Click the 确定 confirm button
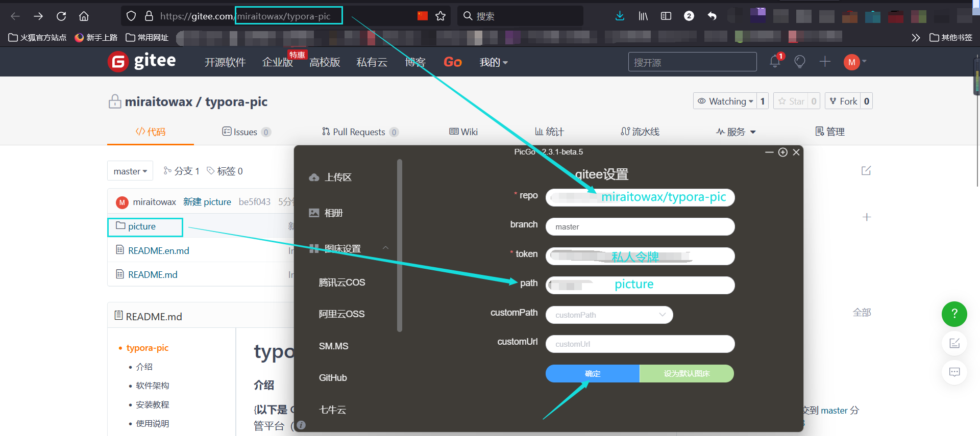 click(593, 374)
